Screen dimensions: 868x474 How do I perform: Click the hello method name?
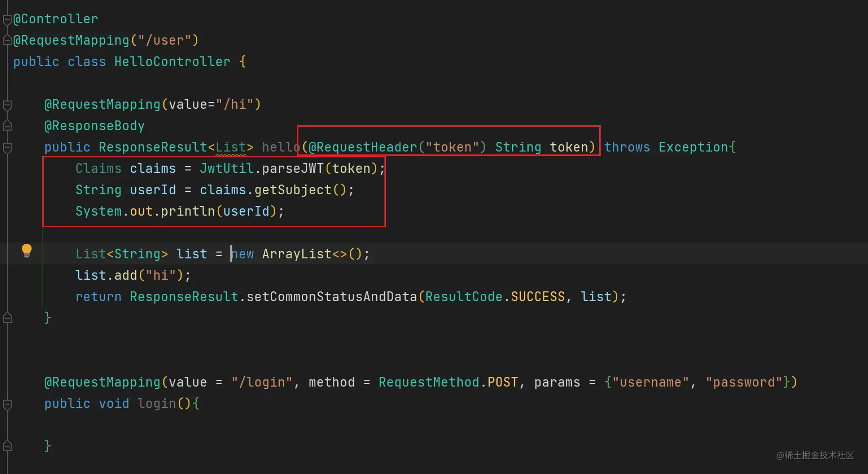coord(281,147)
